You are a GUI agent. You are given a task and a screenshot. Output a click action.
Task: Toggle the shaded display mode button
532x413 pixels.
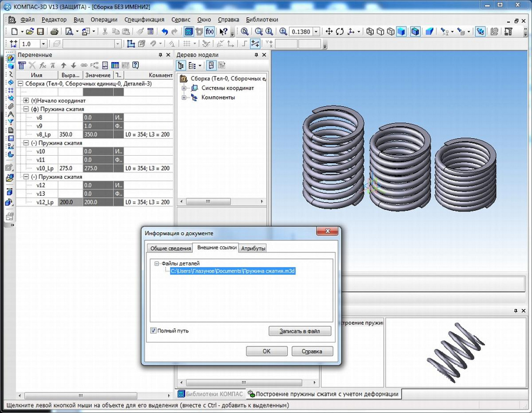(x=402, y=32)
